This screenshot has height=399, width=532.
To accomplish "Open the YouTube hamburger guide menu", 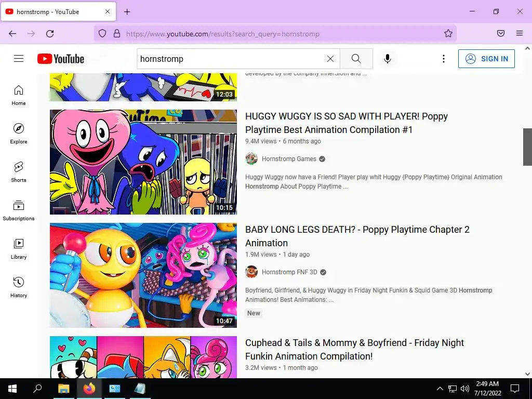I will coord(19,59).
